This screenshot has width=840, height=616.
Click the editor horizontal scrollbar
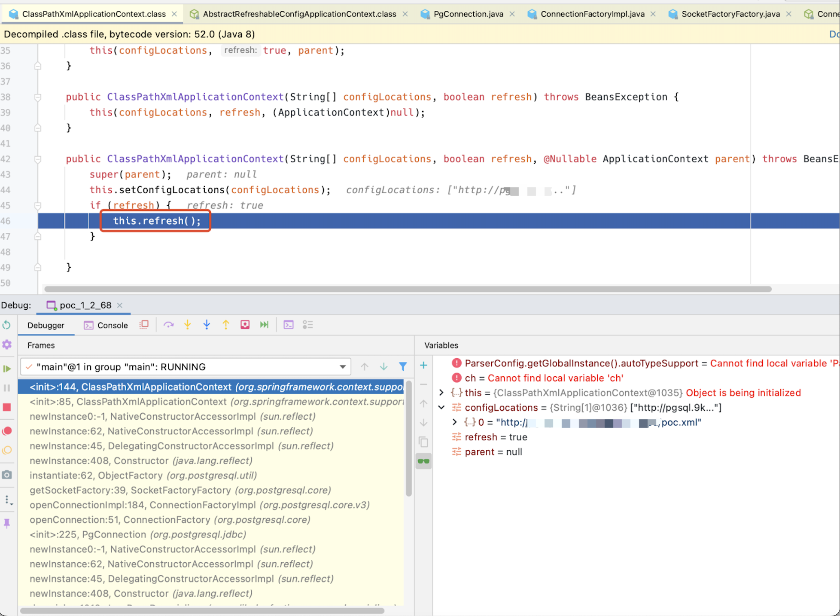pos(408,289)
